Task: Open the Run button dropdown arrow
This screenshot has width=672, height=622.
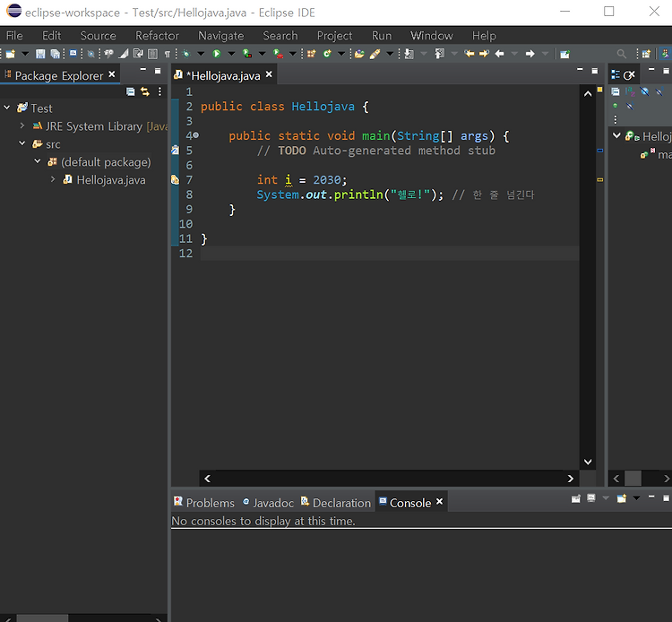Action: 230,54
